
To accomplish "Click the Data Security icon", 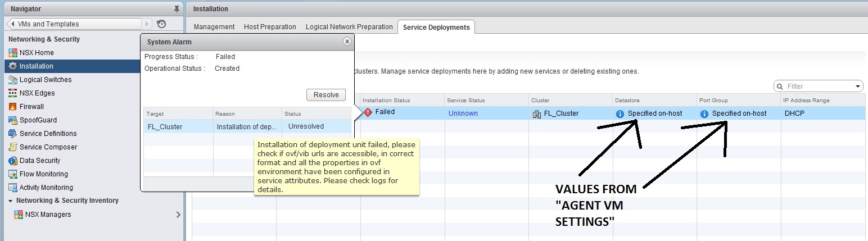I will [x=13, y=161].
